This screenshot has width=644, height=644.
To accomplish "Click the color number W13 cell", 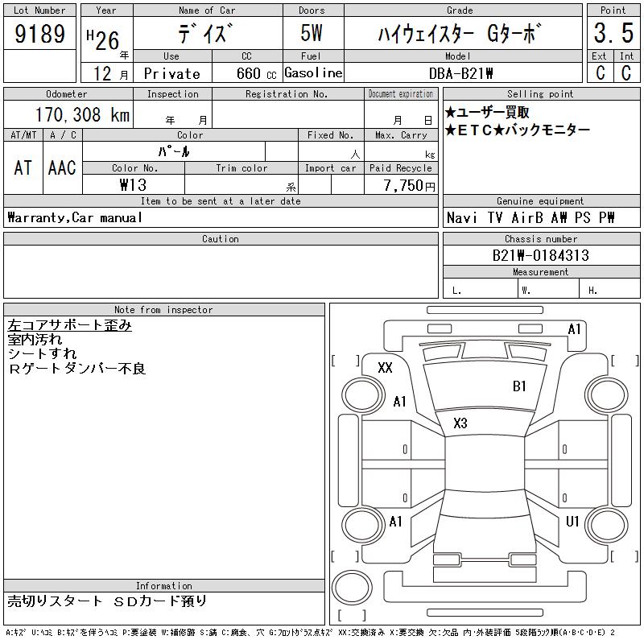I will (134, 185).
